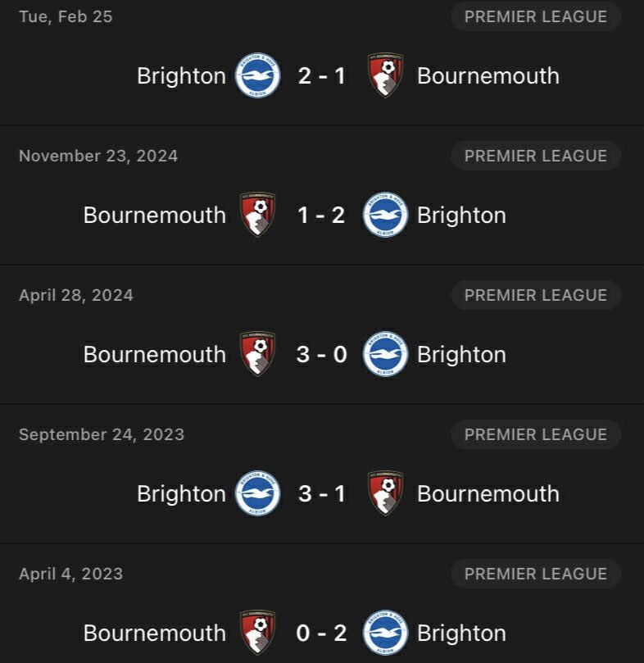Tap Bournemouth crest in April 28, 2024 match
The image size is (644, 663).
pos(258,354)
